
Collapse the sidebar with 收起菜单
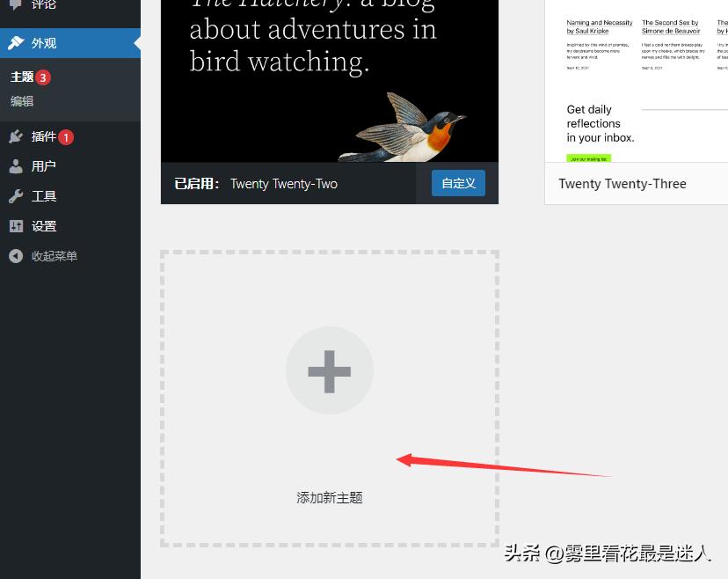click(x=70, y=256)
